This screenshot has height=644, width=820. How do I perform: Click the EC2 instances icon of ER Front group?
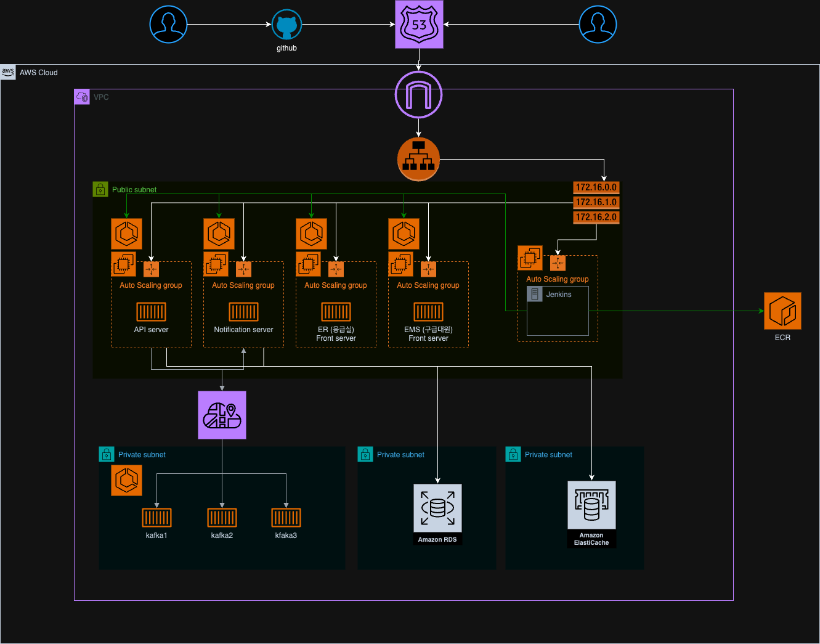point(308,264)
